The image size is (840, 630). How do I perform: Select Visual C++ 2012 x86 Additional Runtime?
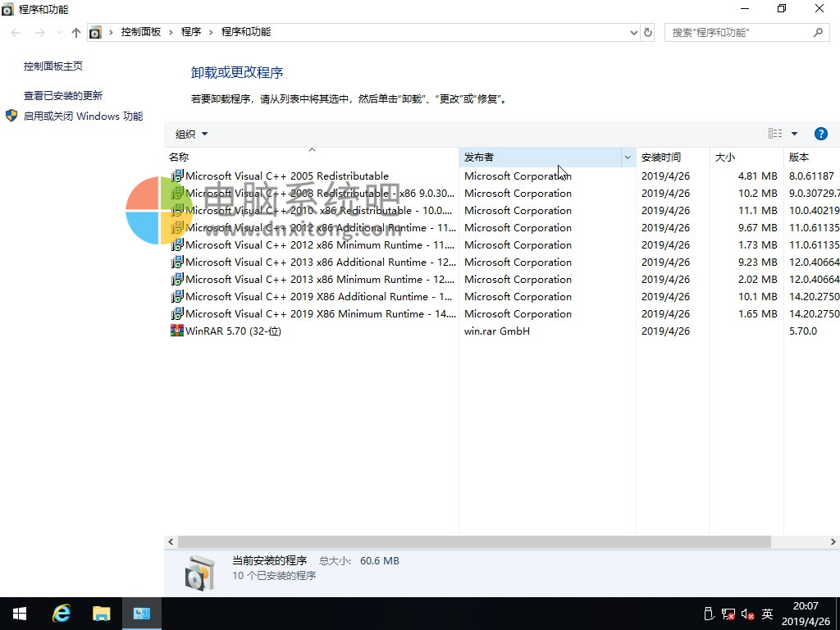click(321, 227)
